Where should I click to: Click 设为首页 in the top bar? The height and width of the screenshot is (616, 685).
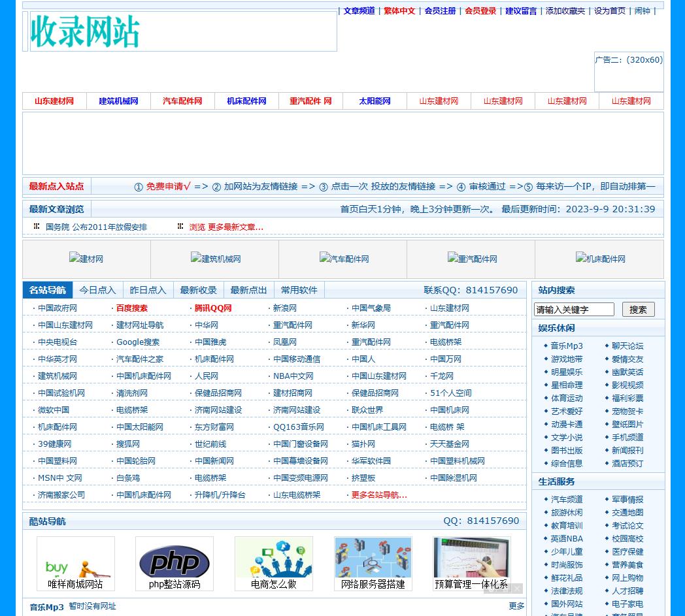click(610, 11)
